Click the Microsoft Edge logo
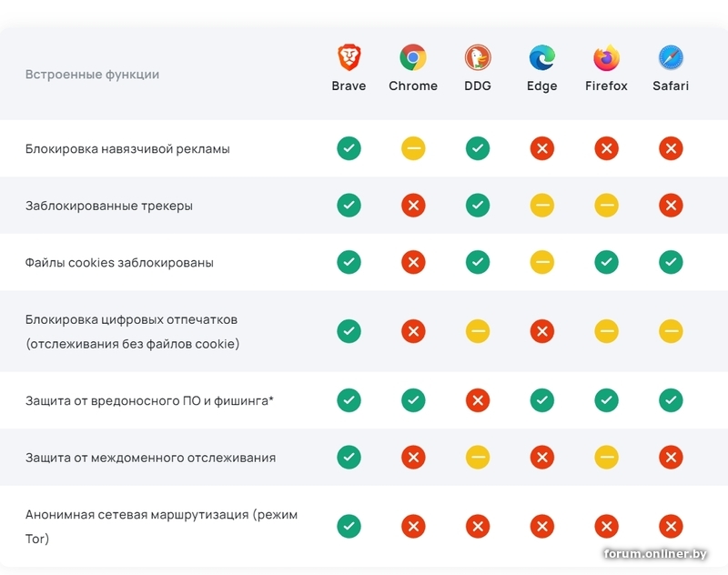 tap(542, 58)
